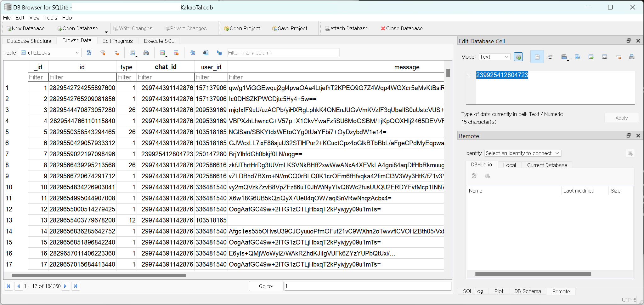Viewport: 644px width, 305px height.
Task: Go to first page of records
Action: pyautogui.click(x=8, y=286)
